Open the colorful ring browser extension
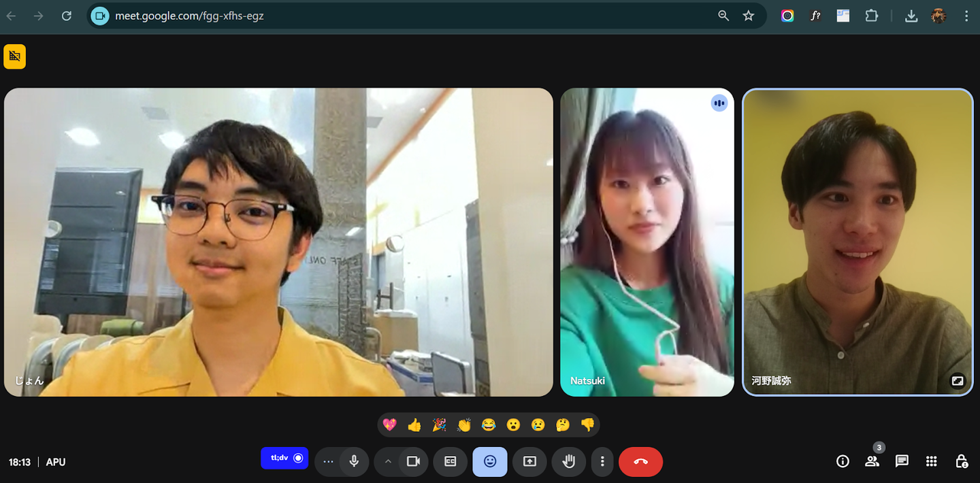Image resolution: width=980 pixels, height=483 pixels. [787, 16]
